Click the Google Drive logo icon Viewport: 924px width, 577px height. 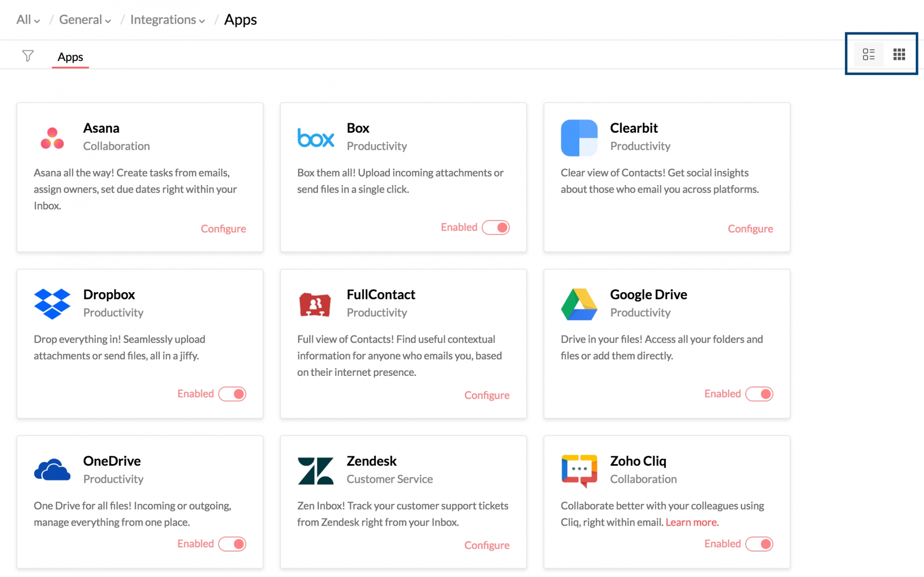(579, 304)
